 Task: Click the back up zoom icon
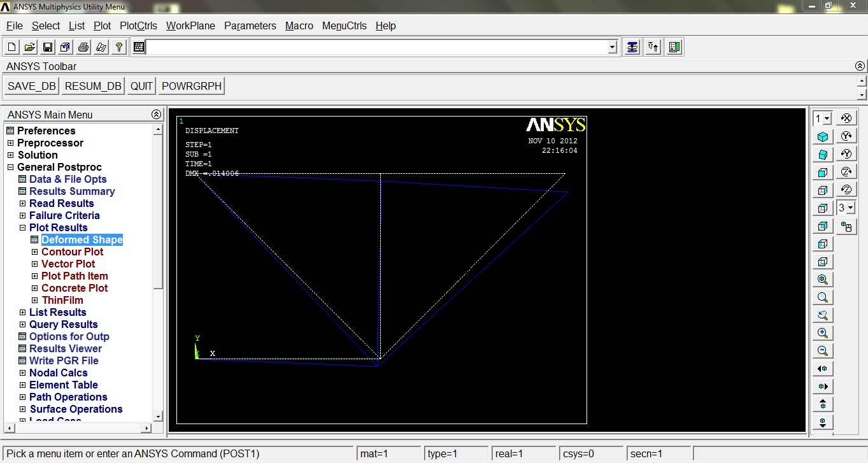823,315
